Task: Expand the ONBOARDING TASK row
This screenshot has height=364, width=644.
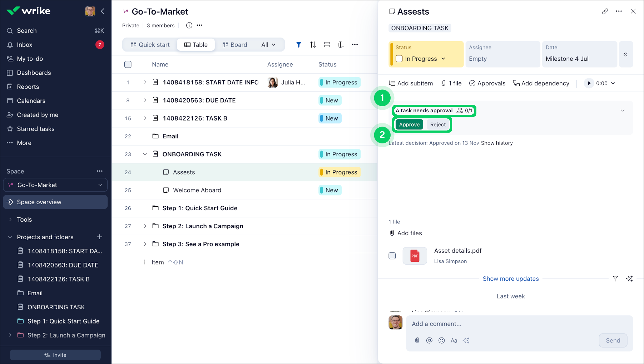Action: 145,154
